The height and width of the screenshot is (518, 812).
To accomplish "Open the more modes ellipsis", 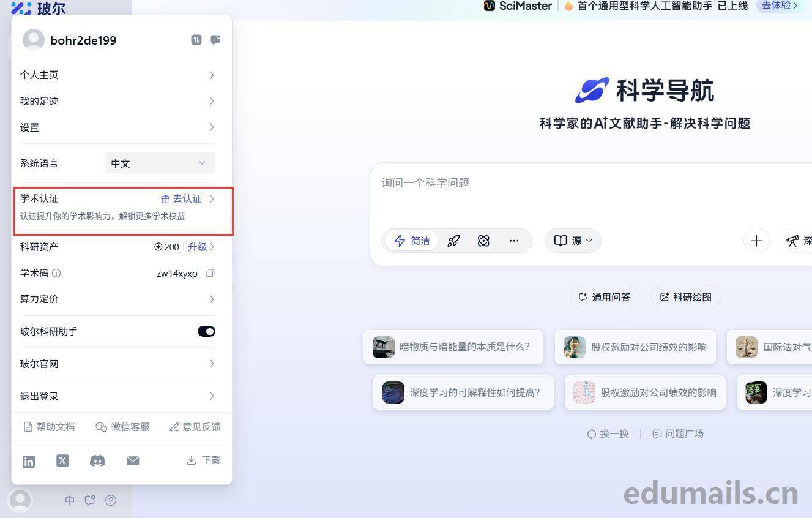I will pos(514,241).
